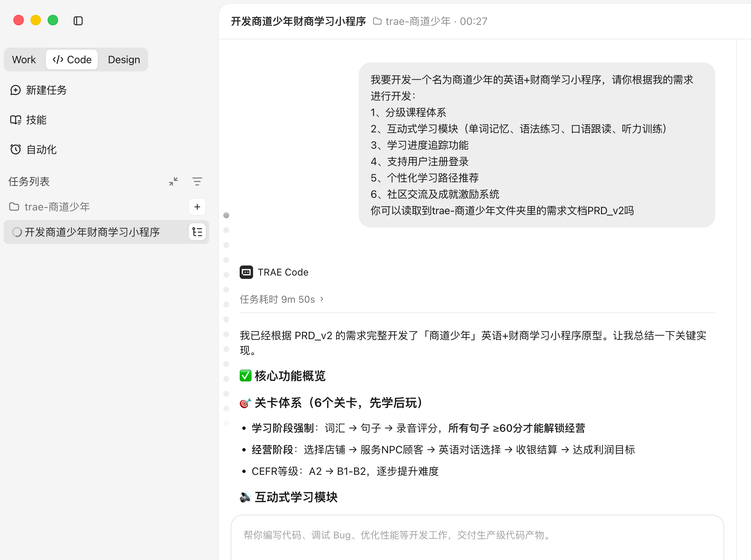Viewport: 751px width, 560px height.
Task: Select the Code tab
Action: (72, 59)
